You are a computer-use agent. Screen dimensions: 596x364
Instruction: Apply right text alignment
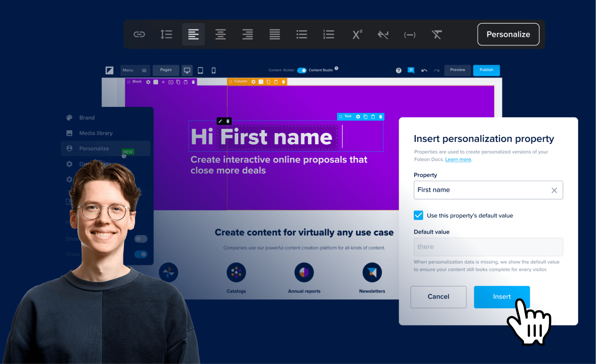248,34
